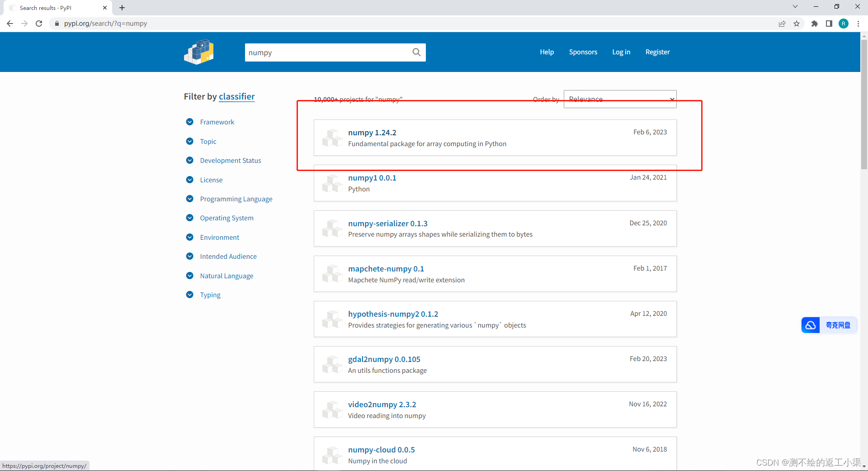This screenshot has height=471, width=868.
Task: Open the hypothesis-numpy2 0.1.2 project
Action: tap(393, 314)
